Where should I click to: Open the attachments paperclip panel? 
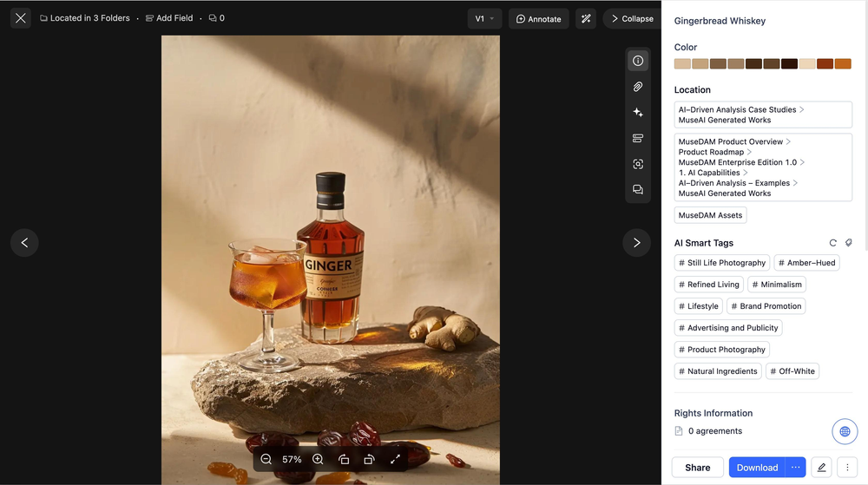(x=638, y=87)
